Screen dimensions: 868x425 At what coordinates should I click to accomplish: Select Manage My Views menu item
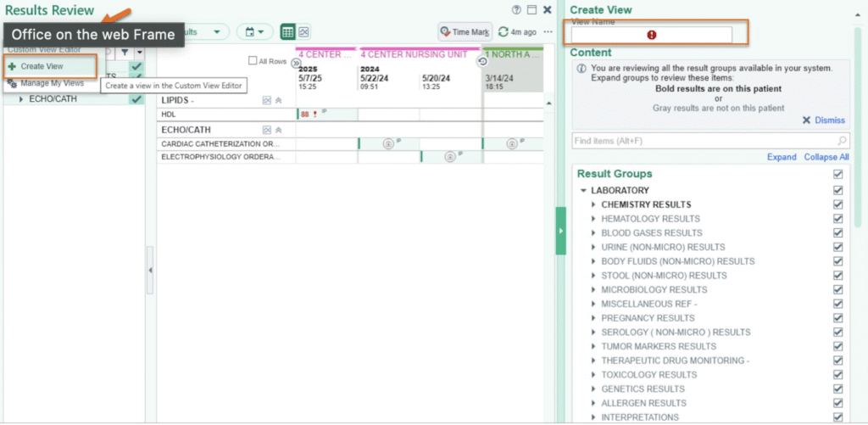(52, 83)
